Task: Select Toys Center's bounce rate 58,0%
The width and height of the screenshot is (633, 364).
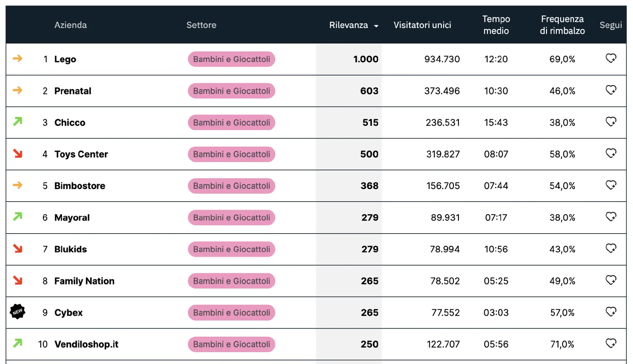Action: tap(562, 154)
